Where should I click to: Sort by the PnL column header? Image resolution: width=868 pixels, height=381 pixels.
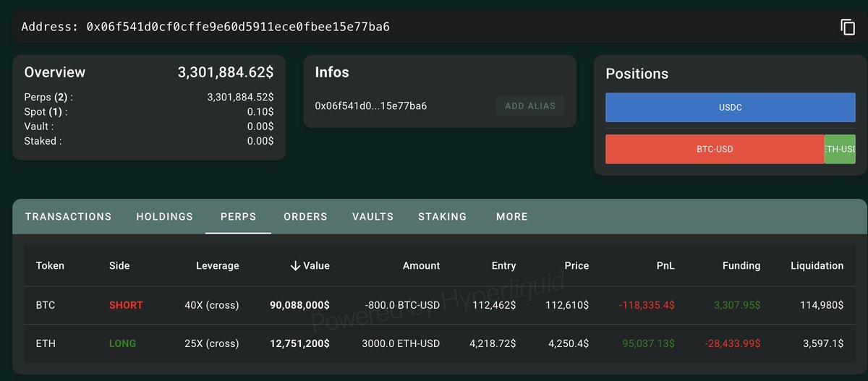pyautogui.click(x=665, y=266)
